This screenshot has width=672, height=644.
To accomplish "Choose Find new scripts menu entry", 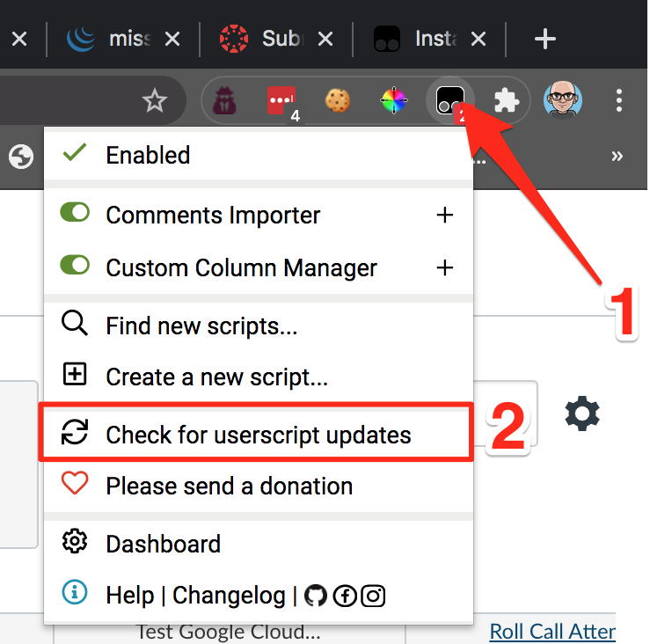I will point(201,326).
